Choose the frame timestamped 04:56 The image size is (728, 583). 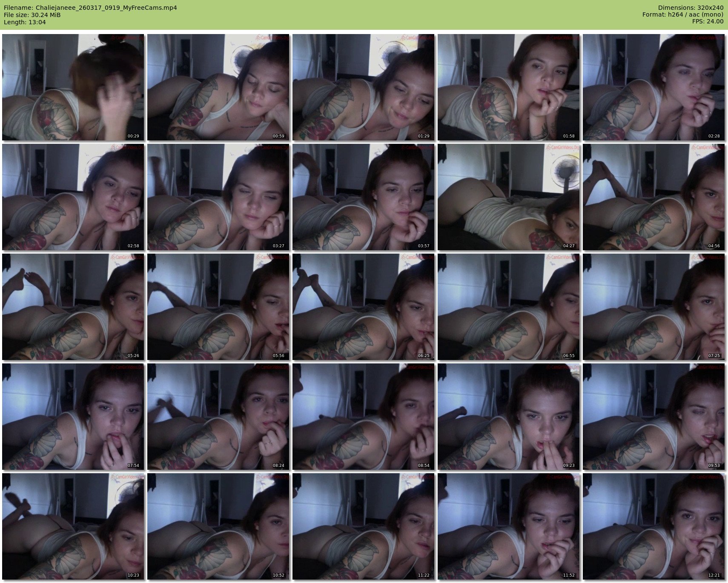pos(653,197)
